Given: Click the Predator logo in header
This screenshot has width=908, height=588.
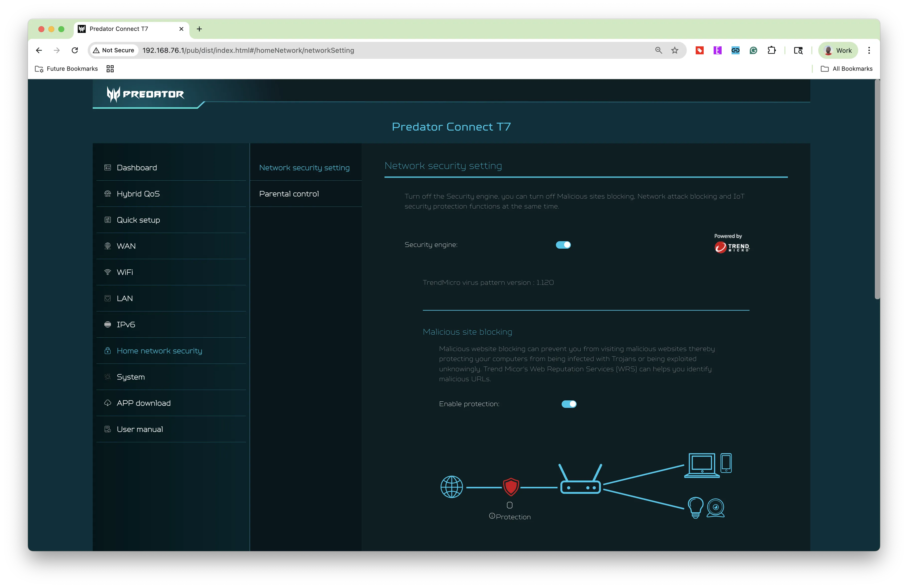Looking at the screenshot, I should [x=145, y=94].
